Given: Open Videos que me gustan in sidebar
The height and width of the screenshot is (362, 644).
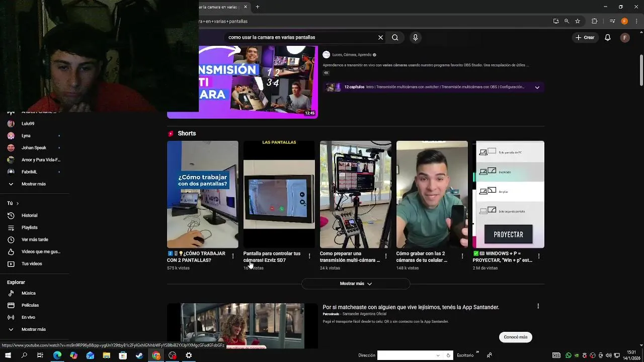Looking at the screenshot, I should pos(41,252).
